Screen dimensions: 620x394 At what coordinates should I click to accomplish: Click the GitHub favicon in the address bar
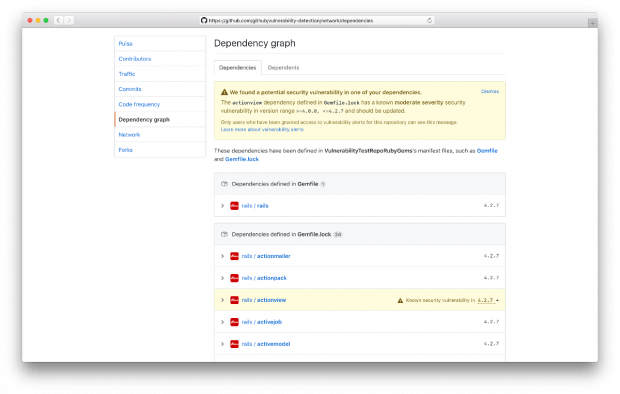point(204,20)
